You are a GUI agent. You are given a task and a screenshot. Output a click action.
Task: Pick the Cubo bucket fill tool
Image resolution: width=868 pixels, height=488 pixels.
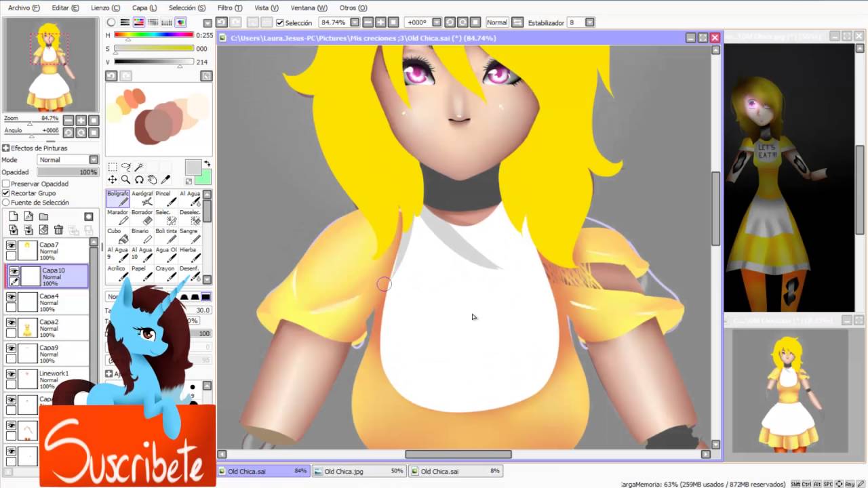pos(117,235)
